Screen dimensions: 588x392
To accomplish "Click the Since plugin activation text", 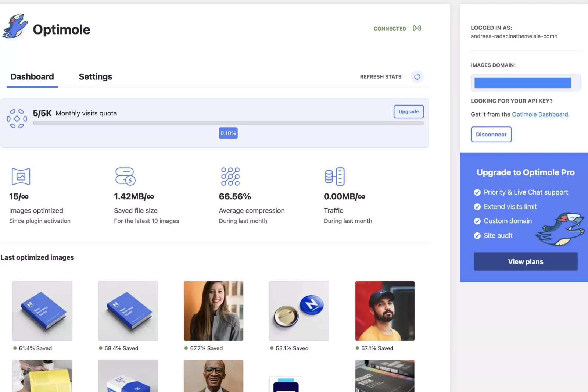I will [40, 221].
